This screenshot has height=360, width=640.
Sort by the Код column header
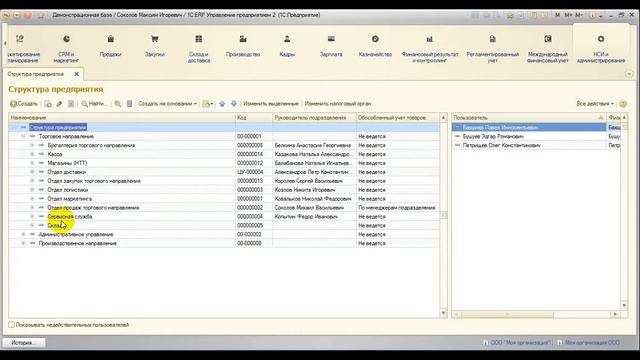point(254,118)
